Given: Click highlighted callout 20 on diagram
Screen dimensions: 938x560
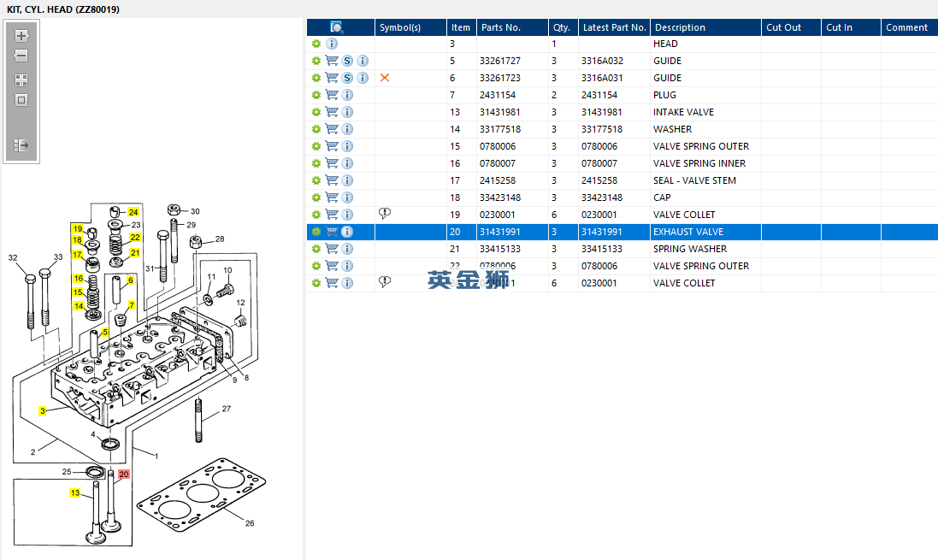Looking at the screenshot, I should (x=123, y=475).
